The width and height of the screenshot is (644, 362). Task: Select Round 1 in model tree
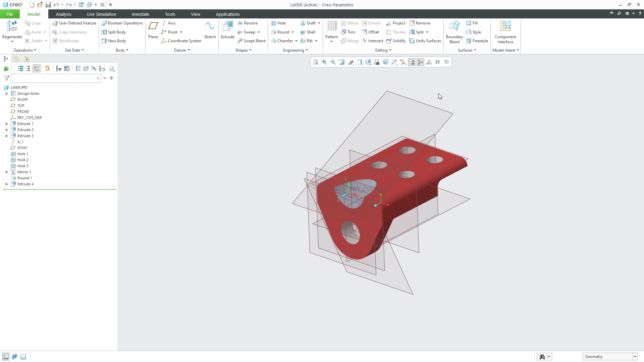[24, 178]
